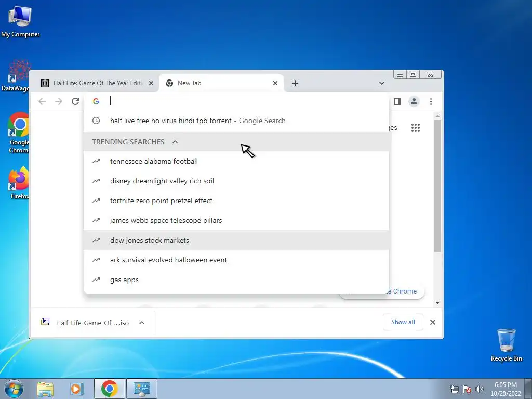This screenshot has width=532, height=399.
Task: Close the Half Life tab
Action: click(151, 83)
